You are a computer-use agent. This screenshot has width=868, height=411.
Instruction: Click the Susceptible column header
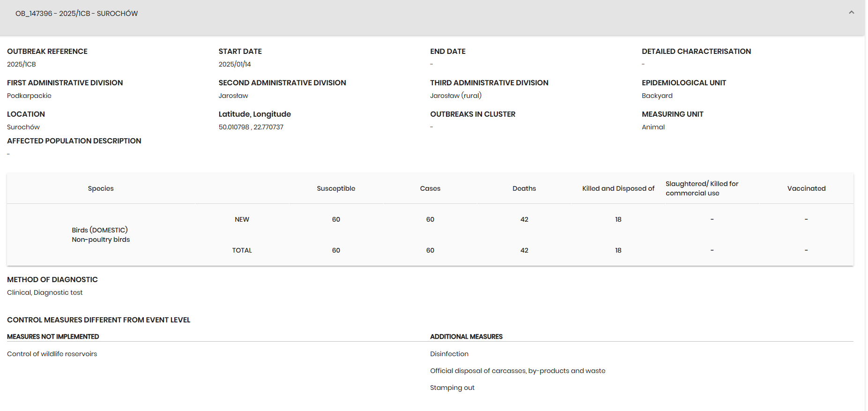click(336, 188)
